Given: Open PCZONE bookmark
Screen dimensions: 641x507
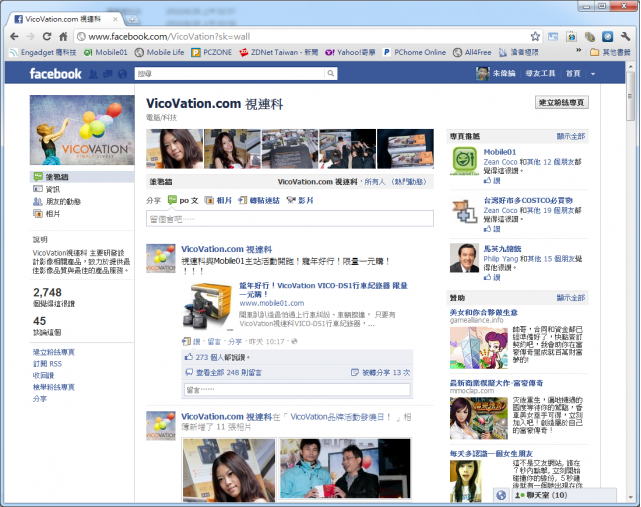Looking at the screenshot, I should pos(211,52).
